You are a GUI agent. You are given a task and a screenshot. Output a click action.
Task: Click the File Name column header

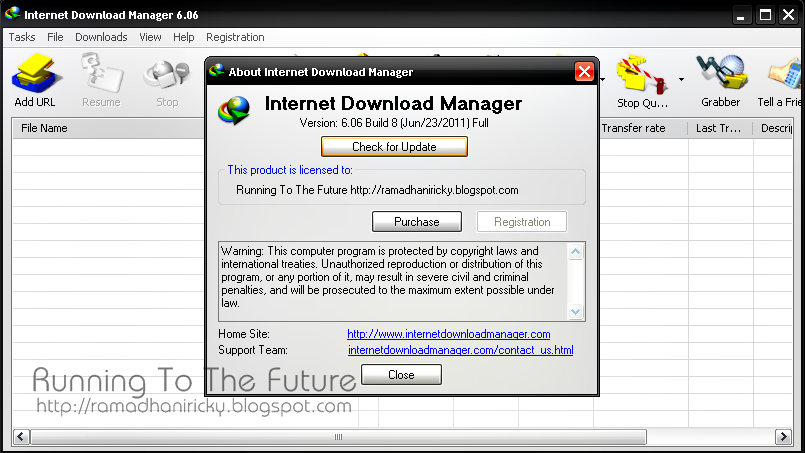pos(109,128)
